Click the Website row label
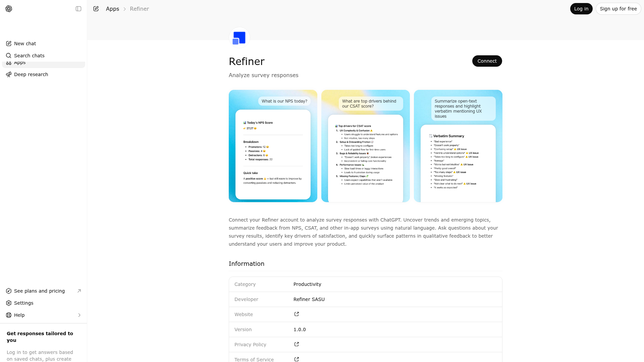 click(244, 314)
